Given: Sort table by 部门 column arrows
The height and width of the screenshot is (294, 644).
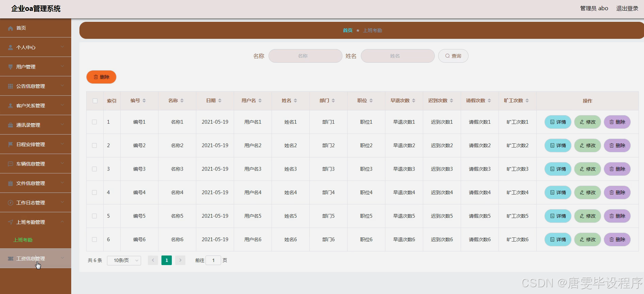Looking at the screenshot, I should [333, 101].
